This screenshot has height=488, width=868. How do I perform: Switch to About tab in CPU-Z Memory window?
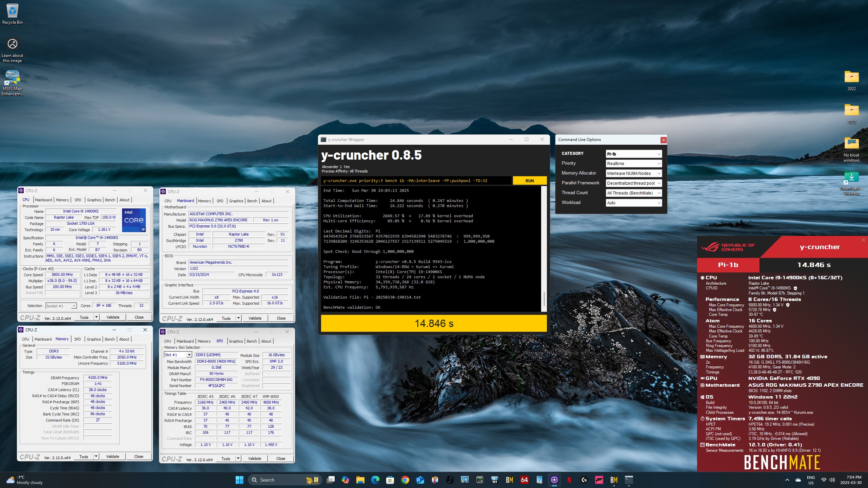[x=124, y=339]
